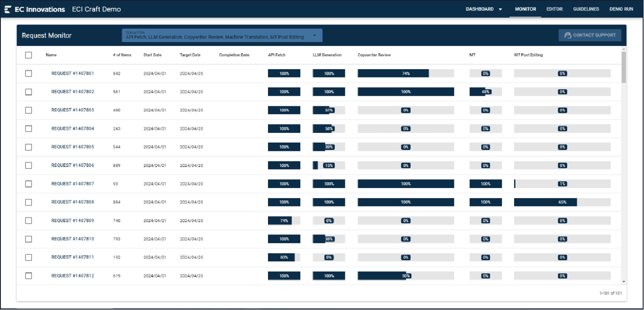Open the REQUEST #1407802 link
Image resolution: width=644 pixels, height=310 pixels.
[x=73, y=92]
